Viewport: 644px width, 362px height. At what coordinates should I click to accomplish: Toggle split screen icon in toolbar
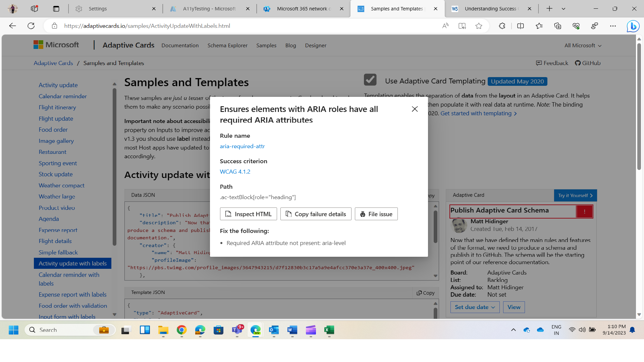(520, 26)
